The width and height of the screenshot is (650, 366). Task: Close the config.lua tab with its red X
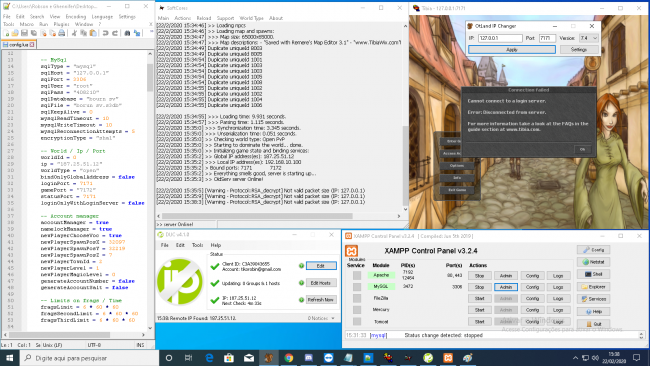click(32, 44)
